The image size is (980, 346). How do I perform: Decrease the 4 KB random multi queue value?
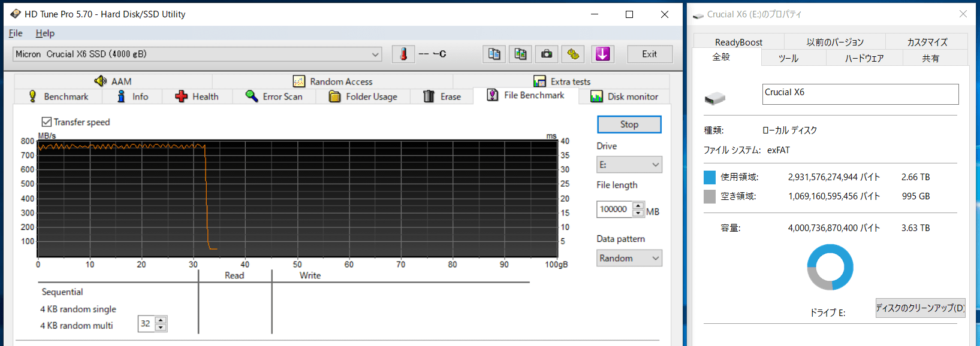pyautogui.click(x=161, y=327)
